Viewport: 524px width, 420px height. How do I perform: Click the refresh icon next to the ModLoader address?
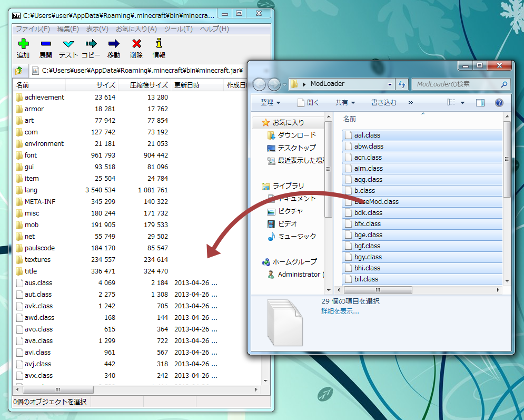(x=402, y=84)
